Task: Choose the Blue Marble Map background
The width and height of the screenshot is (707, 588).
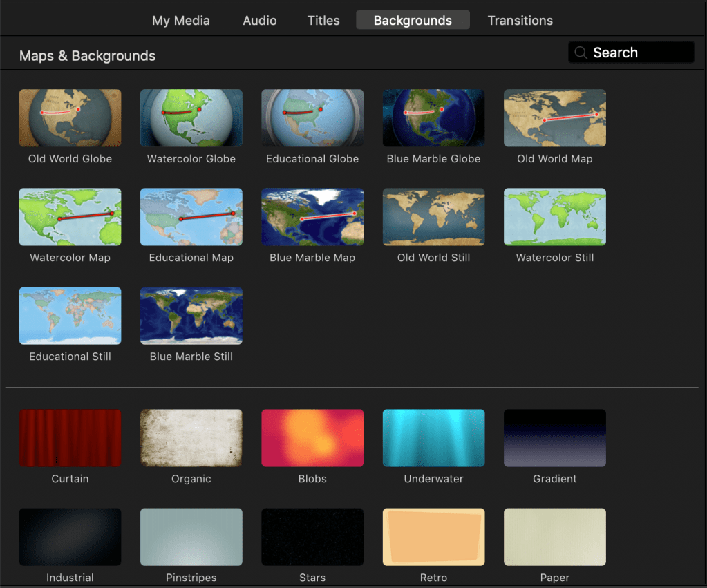Action: [312, 217]
